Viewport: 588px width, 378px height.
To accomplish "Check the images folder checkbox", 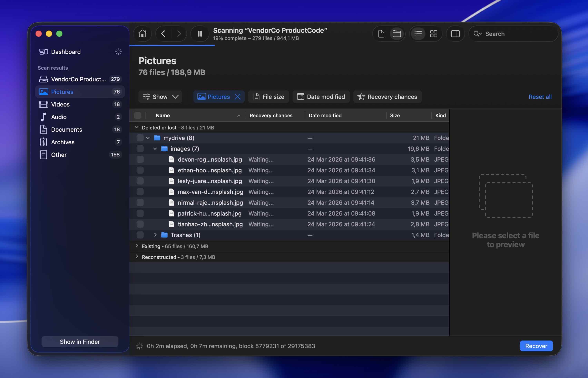I will pos(140,149).
